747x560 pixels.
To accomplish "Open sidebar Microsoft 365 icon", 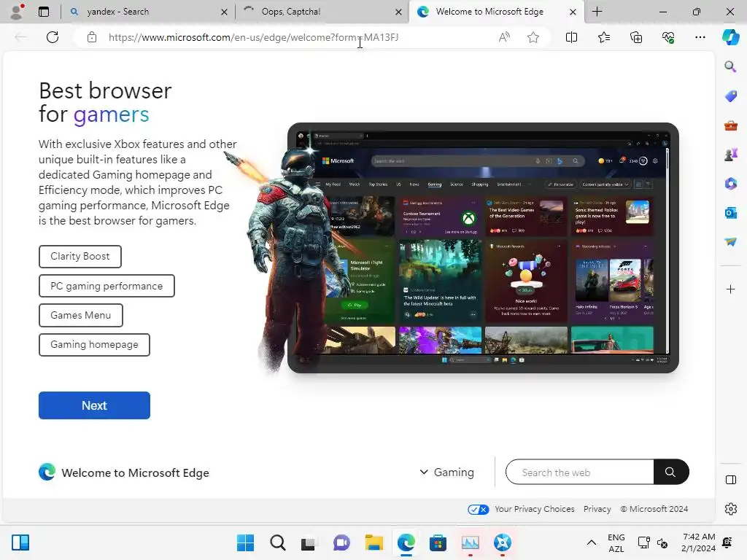I will click(730, 184).
